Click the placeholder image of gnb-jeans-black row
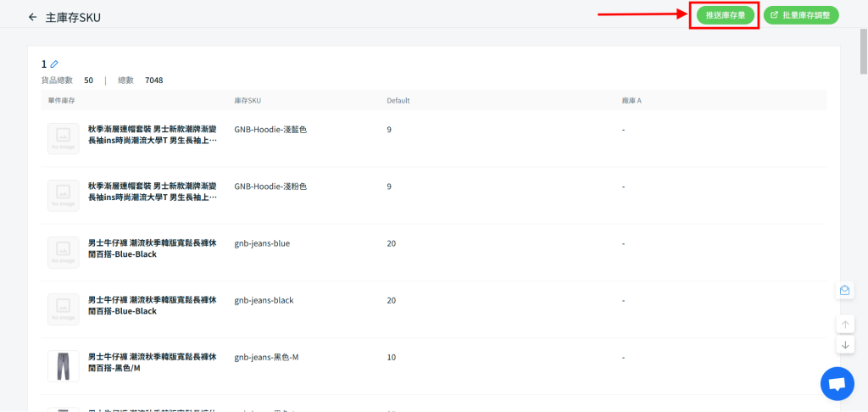Image resolution: width=868 pixels, height=412 pixels. tap(63, 309)
